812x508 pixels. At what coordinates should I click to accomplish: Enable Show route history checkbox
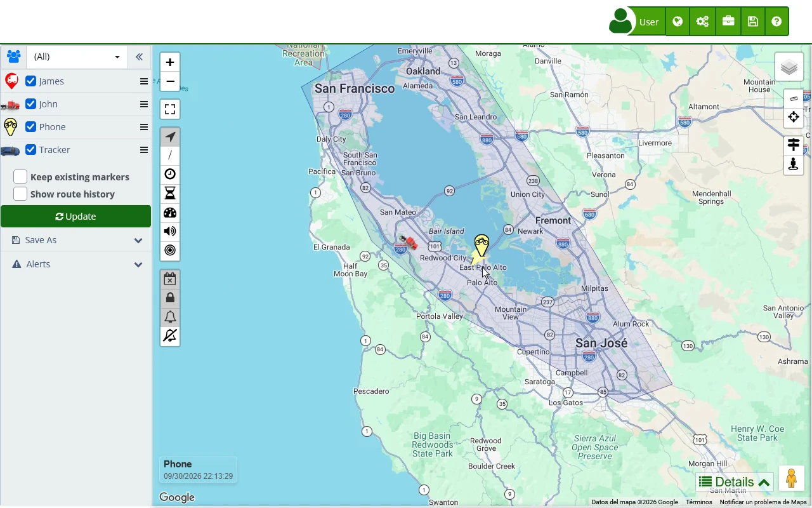click(x=20, y=194)
